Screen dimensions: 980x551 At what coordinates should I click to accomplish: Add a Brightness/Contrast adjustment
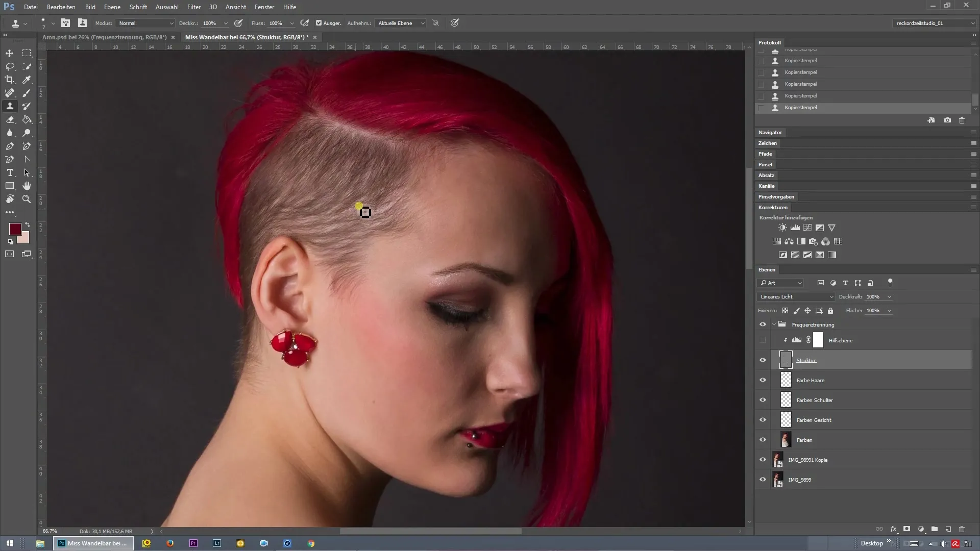[x=782, y=228]
